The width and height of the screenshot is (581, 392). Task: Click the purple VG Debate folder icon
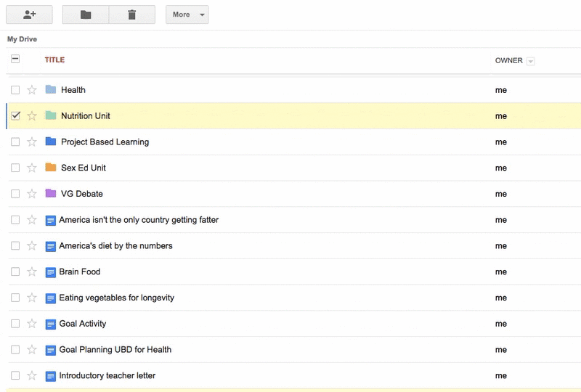point(51,193)
